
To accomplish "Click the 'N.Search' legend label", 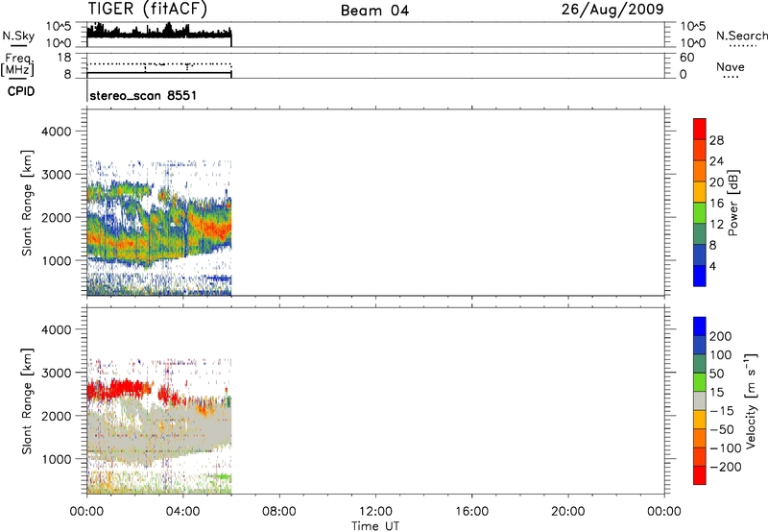I will (742, 36).
